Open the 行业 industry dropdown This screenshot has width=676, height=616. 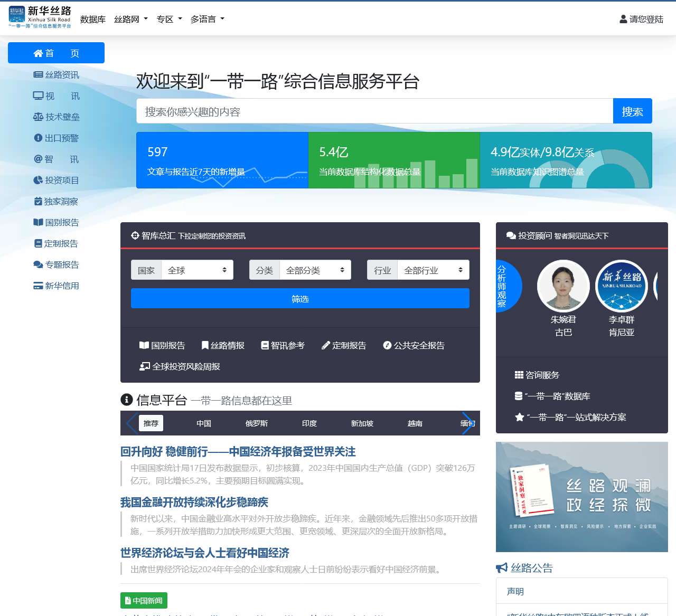[x=433, y=270]
